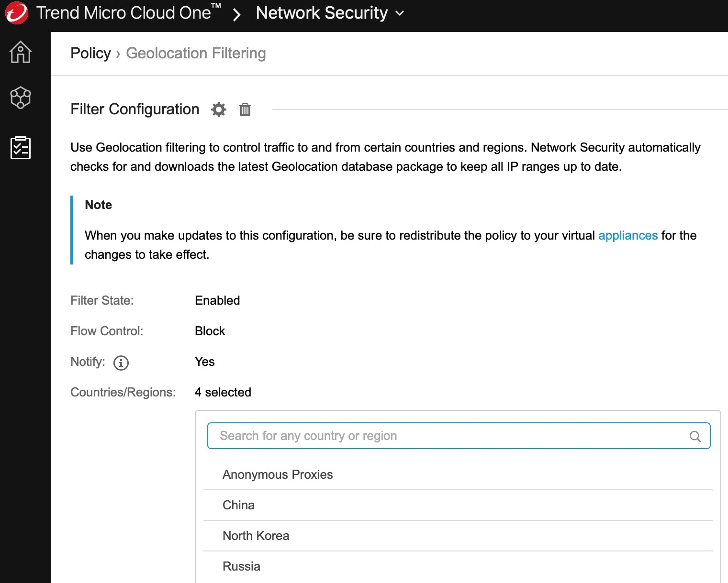Select China in the list
This screenshot has height=583, width=728.
[458, 505]
